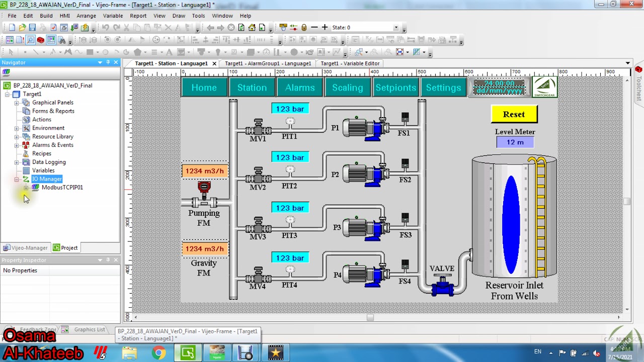This screenshot has height=362, width=644.
Task: Click the IO Manager green arrows icon
Action: point(26,179)
